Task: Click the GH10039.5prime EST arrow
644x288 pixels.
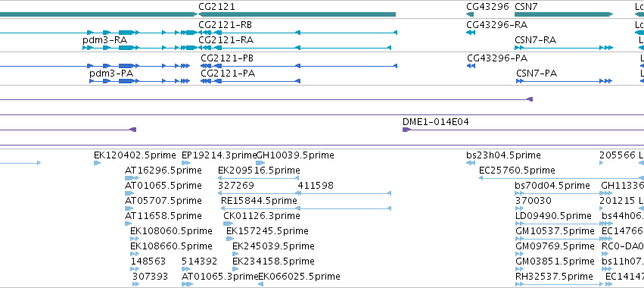Action: pos(260,163)
